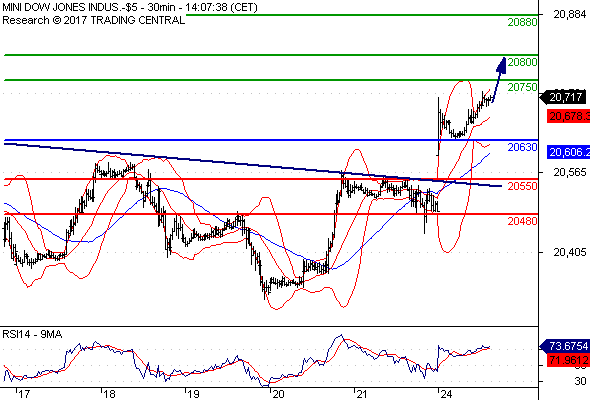Click the red 20,678.3 price tag
The height and width of the screenshot is (400, 590).
[569, 116]
